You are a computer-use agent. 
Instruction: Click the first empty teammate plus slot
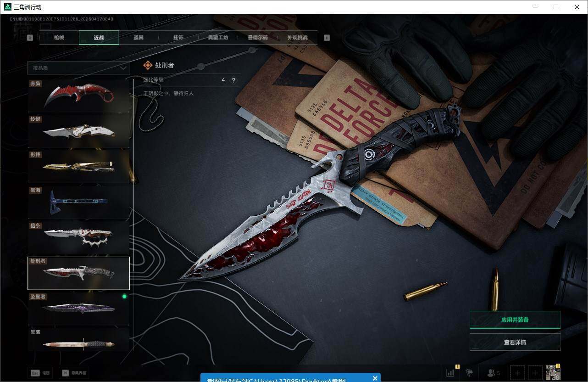(517, 373)
